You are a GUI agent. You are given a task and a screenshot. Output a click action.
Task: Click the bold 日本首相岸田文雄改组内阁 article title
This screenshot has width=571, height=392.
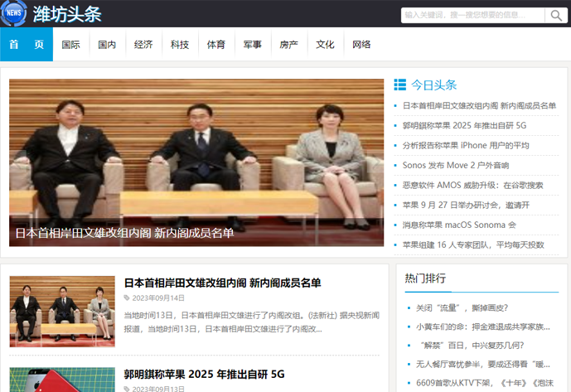222,283
